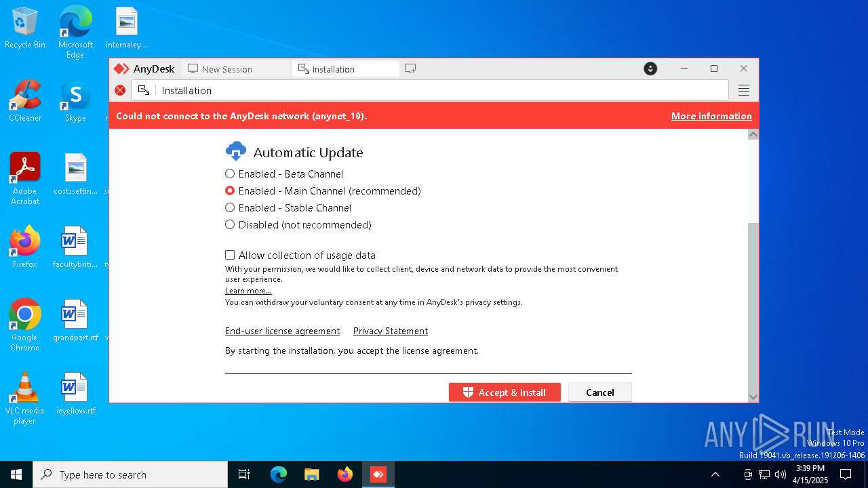
Task: Open More information link in red banner
Action: tap(711, 116)
